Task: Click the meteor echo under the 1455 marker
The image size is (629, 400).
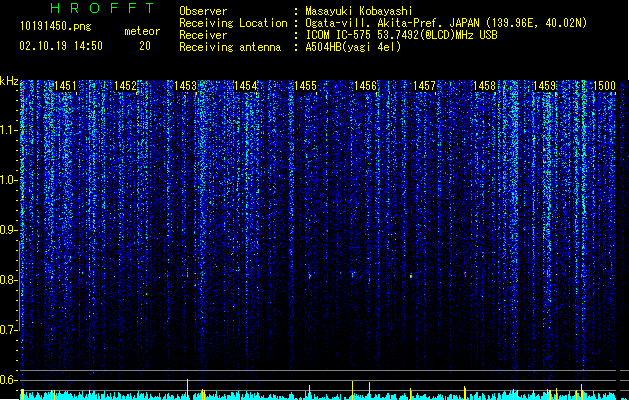Action: click(310, 276)
